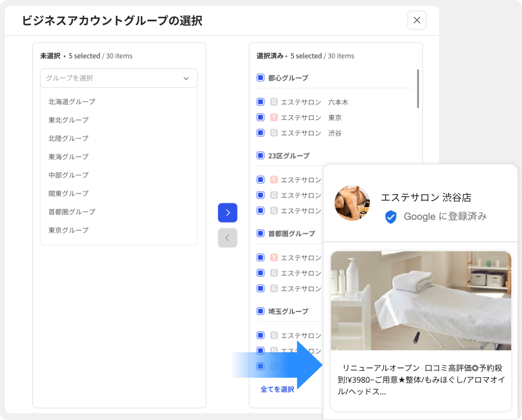Click the Google verified badge on the preview card
Screen dimensions: 522x420
[391, 216]
